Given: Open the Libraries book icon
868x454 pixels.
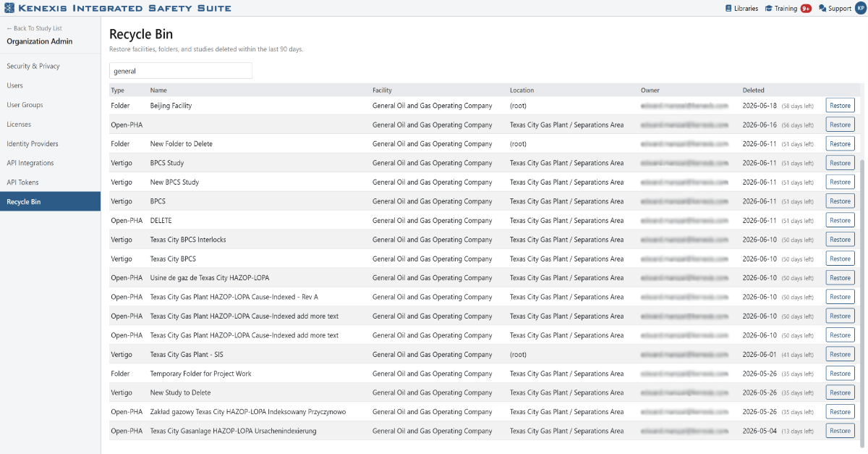Looking at the screenshot, I should pyautogui.click(x=728, y=9).
